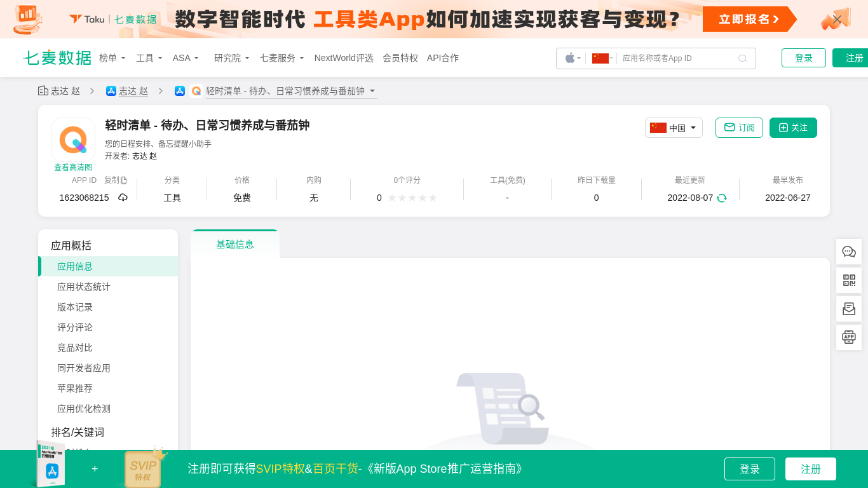
Task: Expand the 榜单 navigation menu
Action: (112, 58)
